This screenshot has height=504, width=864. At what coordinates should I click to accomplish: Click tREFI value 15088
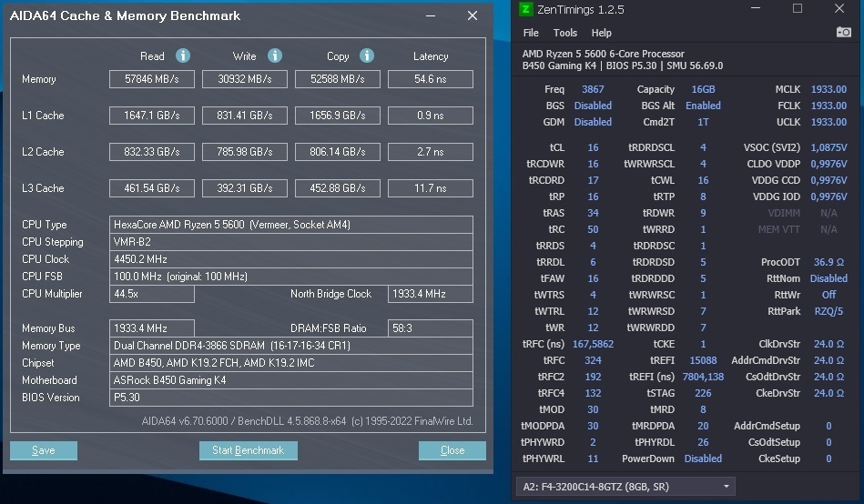pos(703,360)
